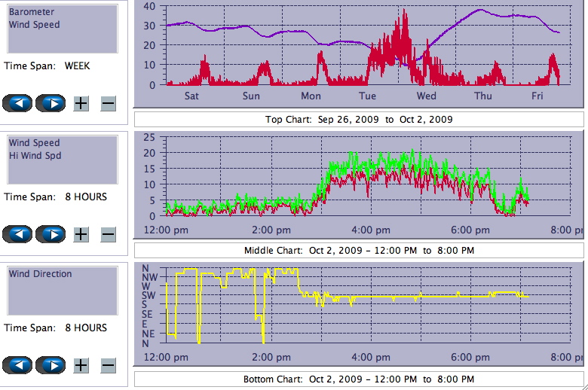Click the Middle Chart time range caption

coord(359,250)
